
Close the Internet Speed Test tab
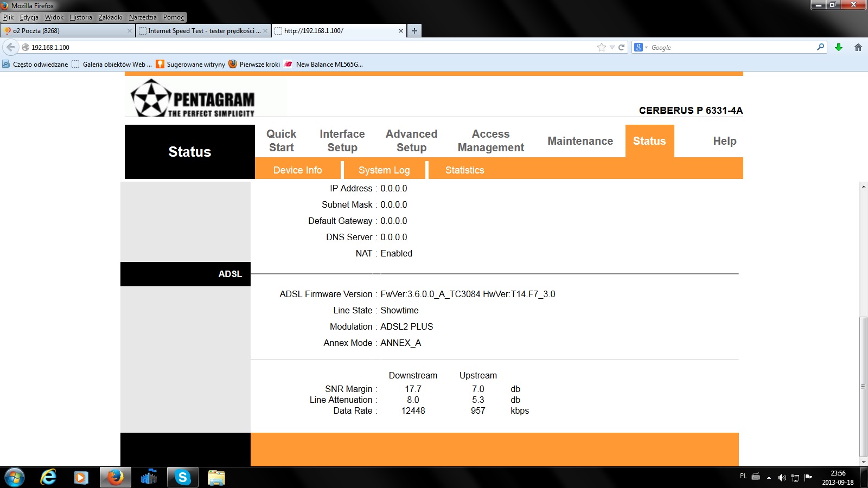coord(265,31)
